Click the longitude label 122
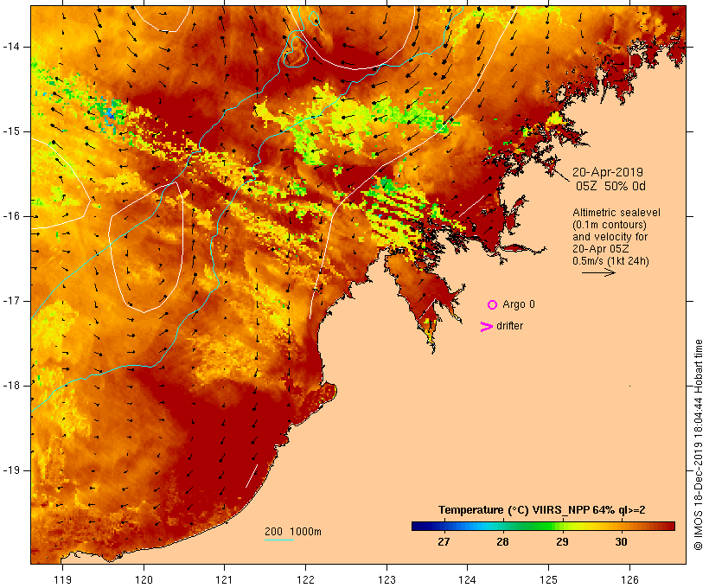709x588 pixels. coord(306,580)
